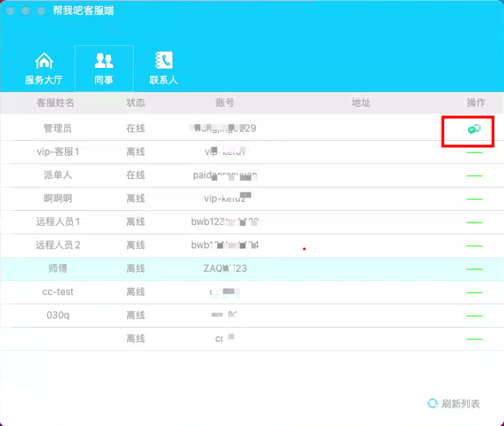
Task: Switch to the 联系人 tab
Action: coord(163,69)
